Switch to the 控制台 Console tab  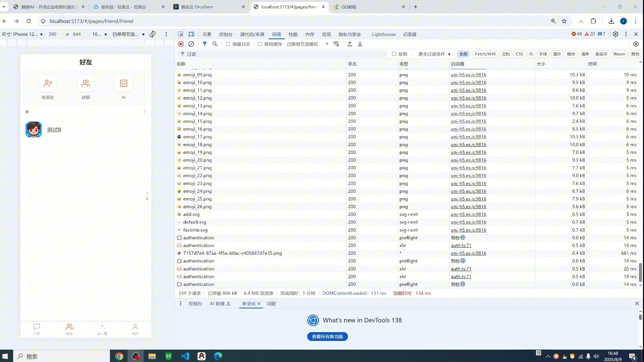[225, 34]
